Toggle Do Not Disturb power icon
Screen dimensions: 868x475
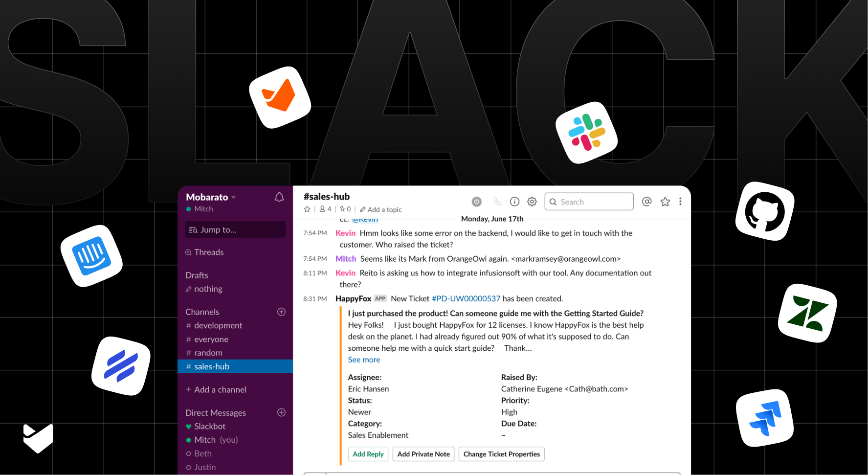point(476,201)
